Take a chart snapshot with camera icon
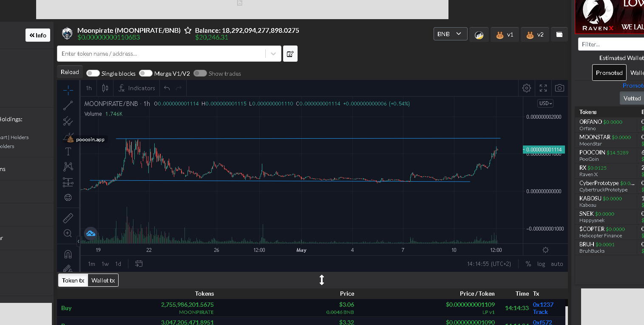 click(x=560, y=88)
